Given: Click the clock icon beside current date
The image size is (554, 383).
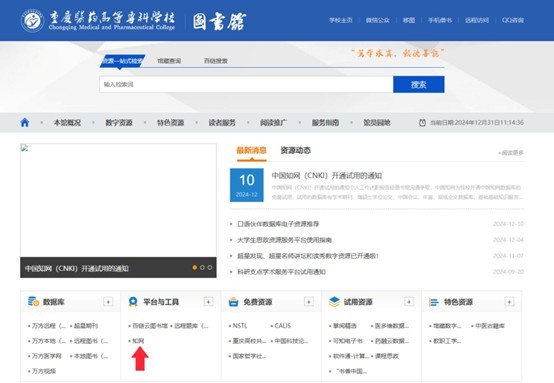Looking at the screenshot, I should 422,123.
